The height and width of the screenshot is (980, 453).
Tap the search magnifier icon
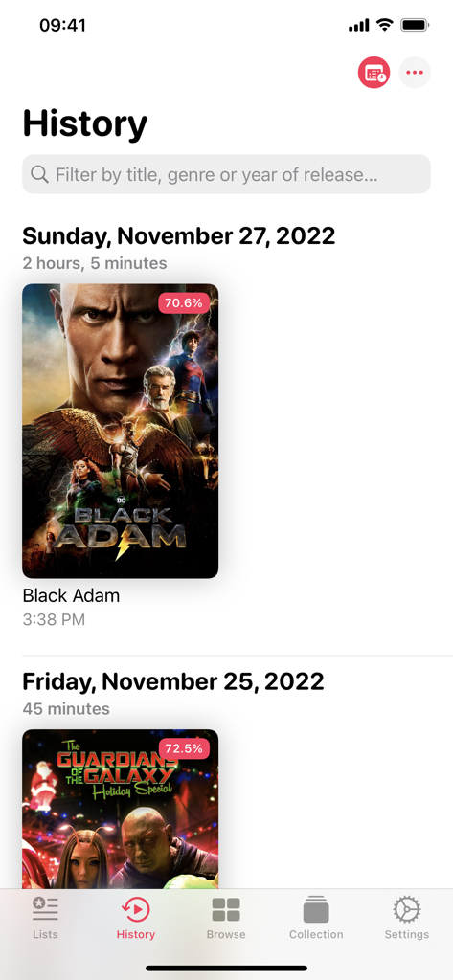point(39,174)
